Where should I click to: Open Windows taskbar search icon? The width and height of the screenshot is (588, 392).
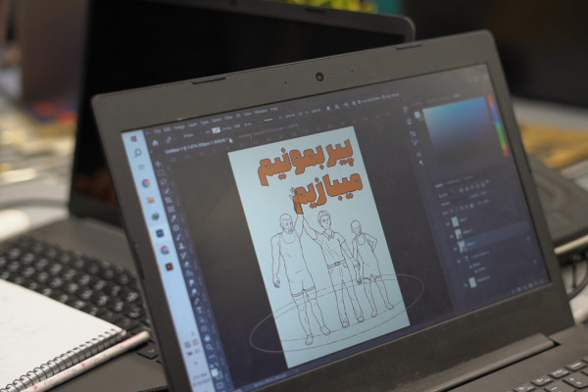(138, 154)
